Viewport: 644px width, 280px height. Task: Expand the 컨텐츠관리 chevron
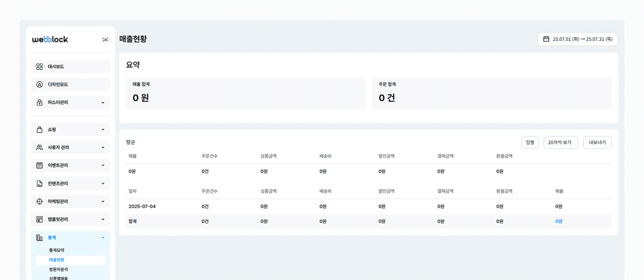[103, 184]
